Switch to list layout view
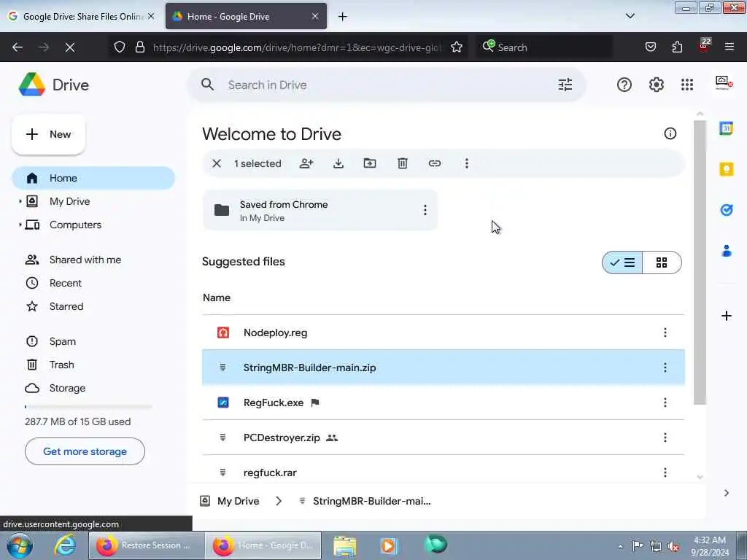This screenshot has width=747, height=560. pos(622,262)
